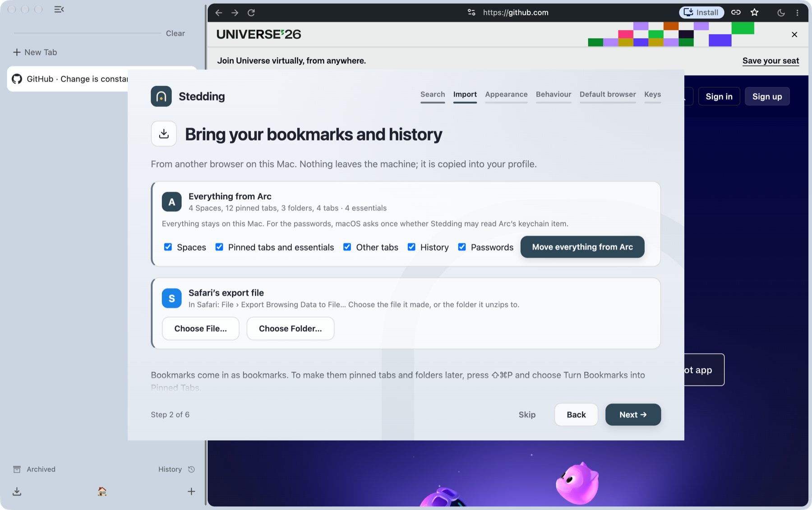The width and height of the screenshot is (812, 510).
Task: Uncheck the History import checkbox
Action: point(411,247)
